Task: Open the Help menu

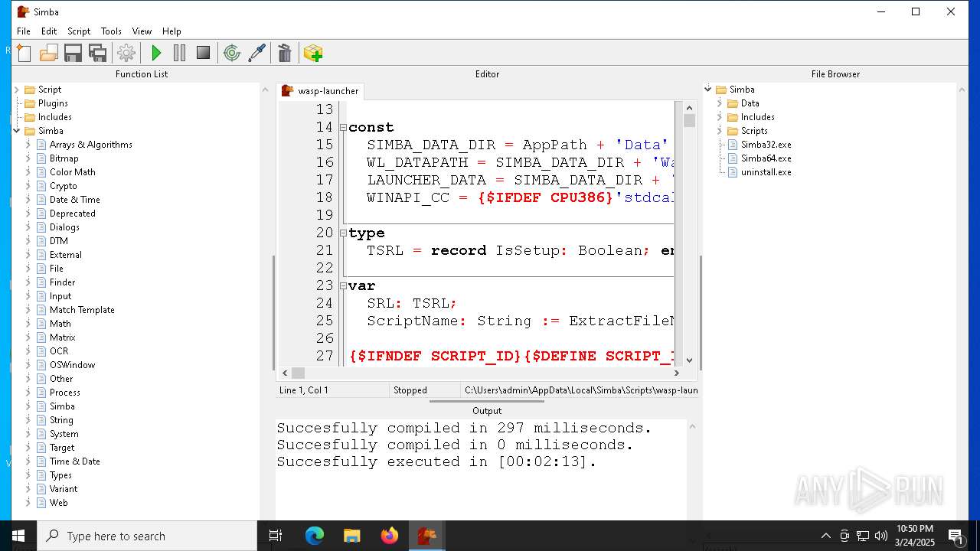Action: pos(171,31)
